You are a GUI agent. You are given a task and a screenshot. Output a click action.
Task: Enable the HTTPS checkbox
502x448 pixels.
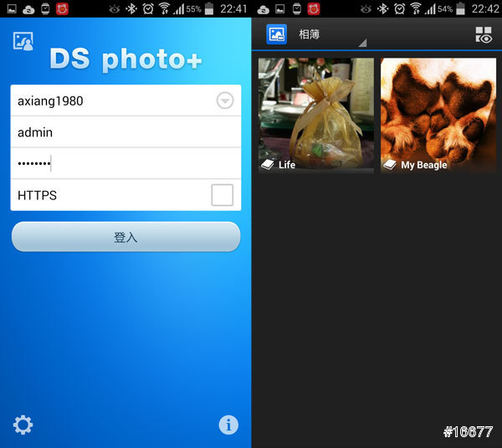click(x=222, y=195)
